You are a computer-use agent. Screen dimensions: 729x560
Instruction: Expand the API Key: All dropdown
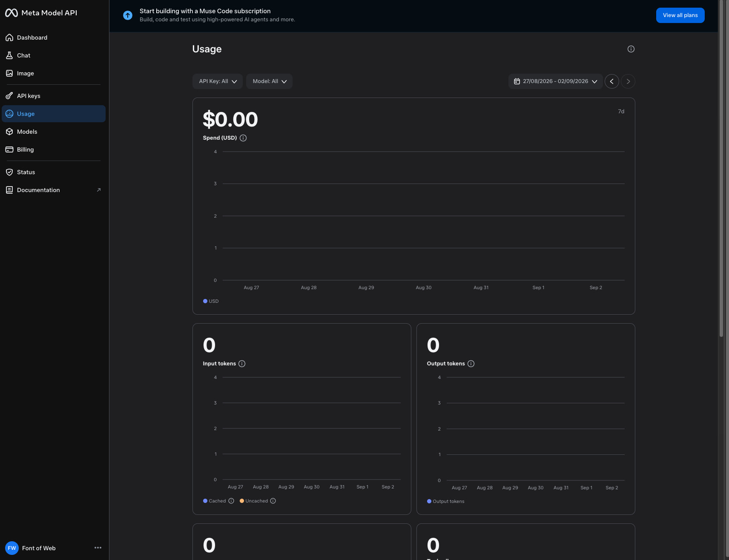pyautogui.click(x=218, y=81)
